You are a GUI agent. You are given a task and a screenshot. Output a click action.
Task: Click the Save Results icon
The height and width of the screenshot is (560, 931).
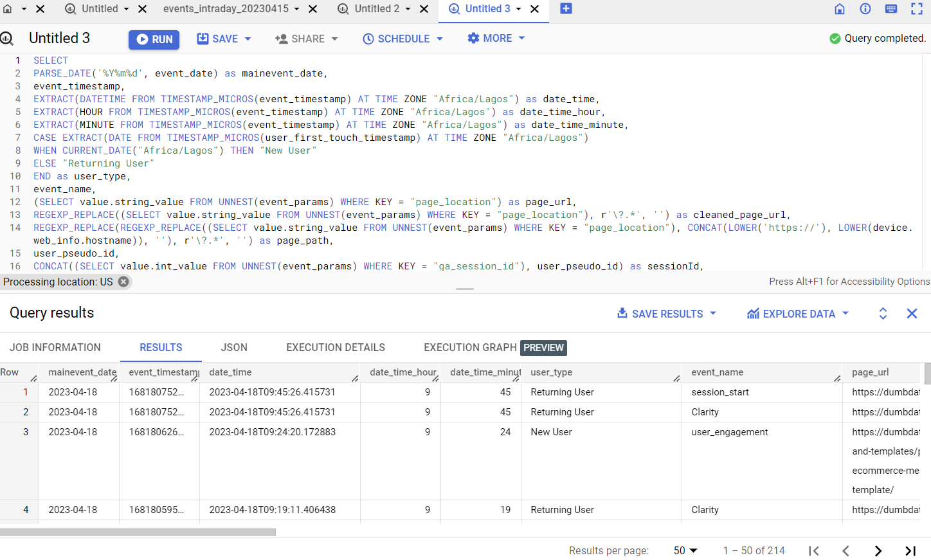click(x=622, y=314)
